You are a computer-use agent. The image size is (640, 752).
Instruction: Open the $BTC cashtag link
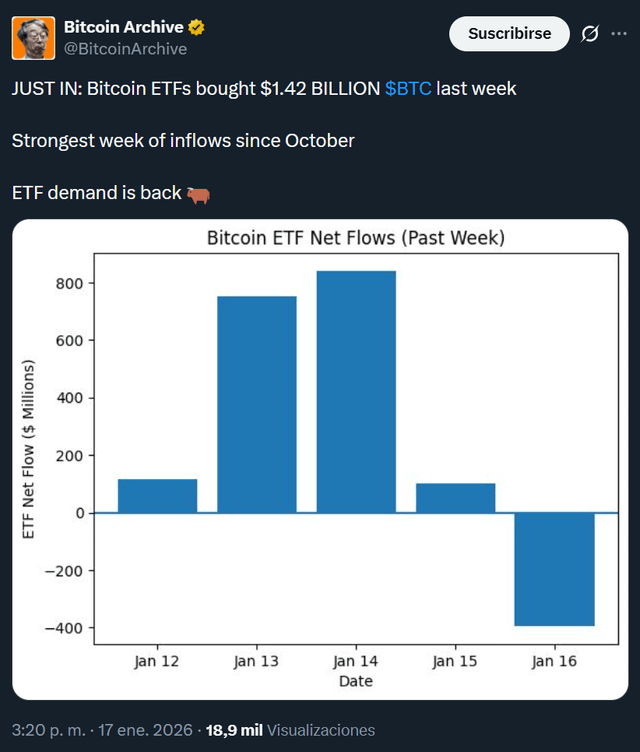tap(408, 89)
